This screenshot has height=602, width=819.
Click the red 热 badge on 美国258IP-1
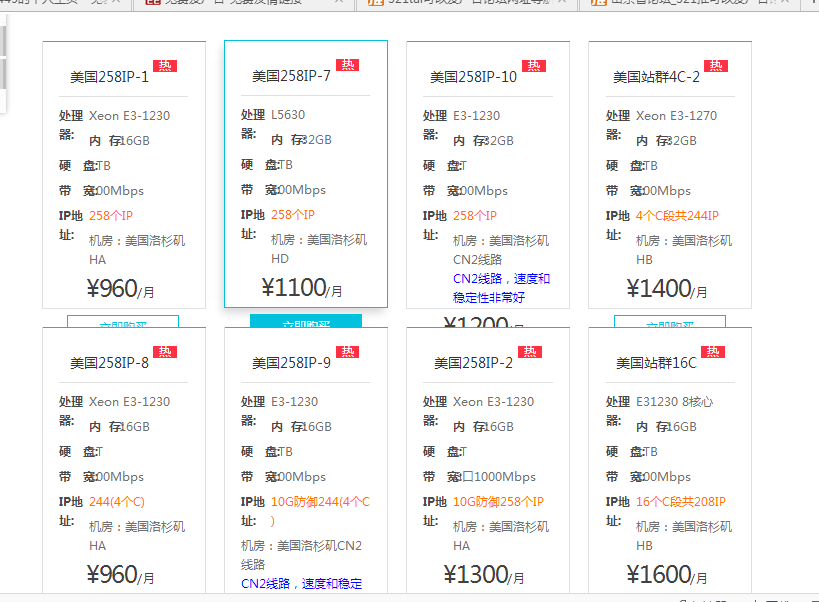coord(165,66)
